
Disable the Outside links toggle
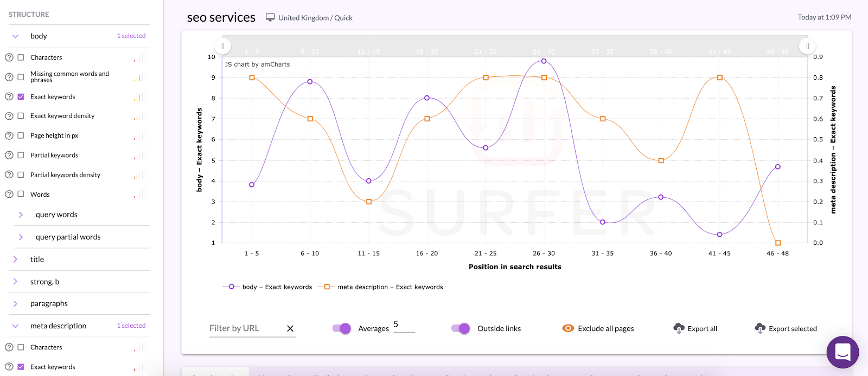click(x=461, y=328)
